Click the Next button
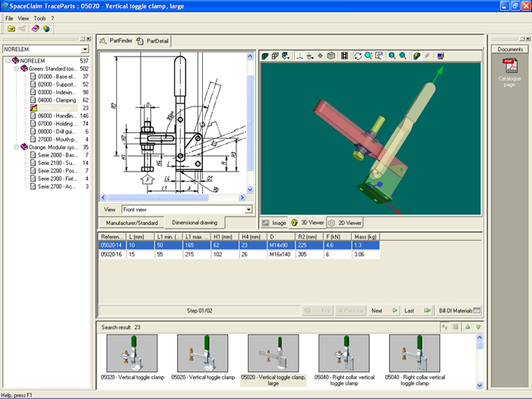 click(384, 310)
